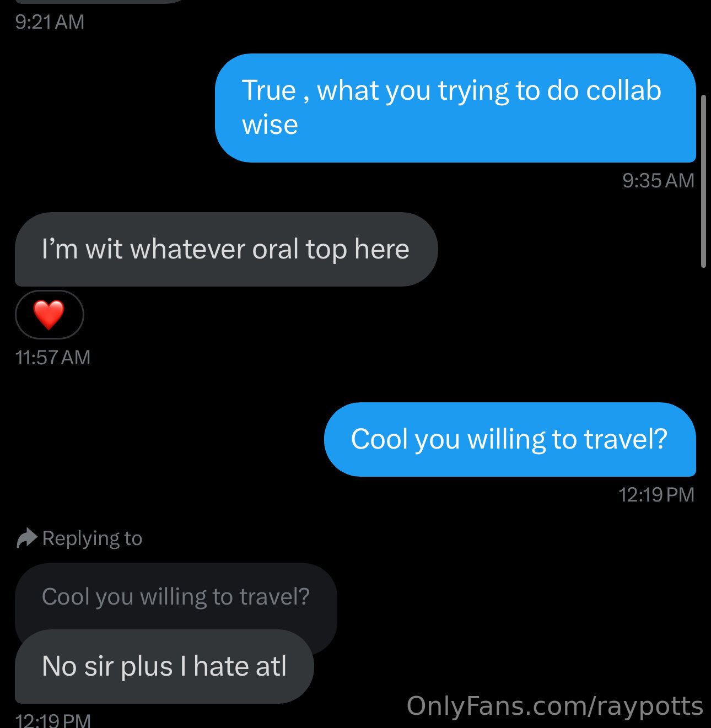Viewport: 711px width, 728px height.
Task: Click the OnlyFans.com/raypotts watermark link
Action: [x=554, y=706]
